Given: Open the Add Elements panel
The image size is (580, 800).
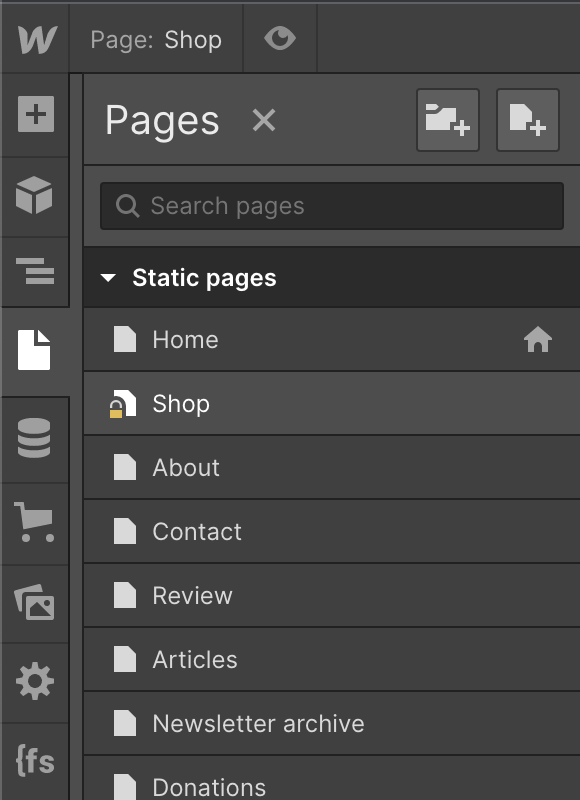Looking at the screenshot, I should pos(35,116).
